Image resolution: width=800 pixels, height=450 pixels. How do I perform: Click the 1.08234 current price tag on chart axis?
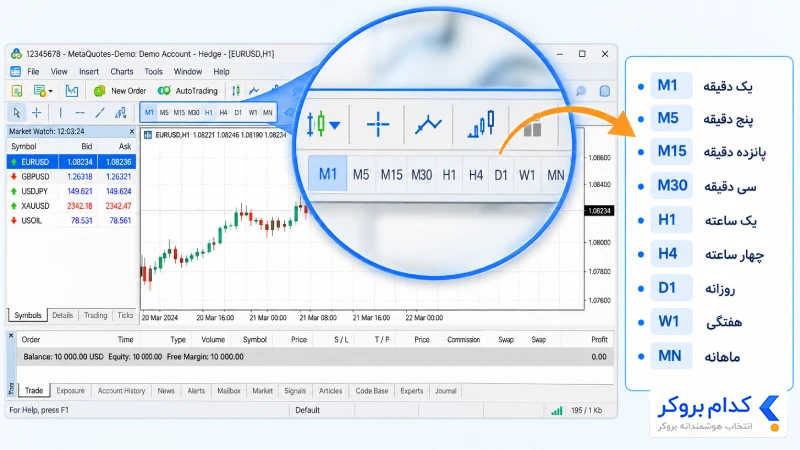click(599, 211)
